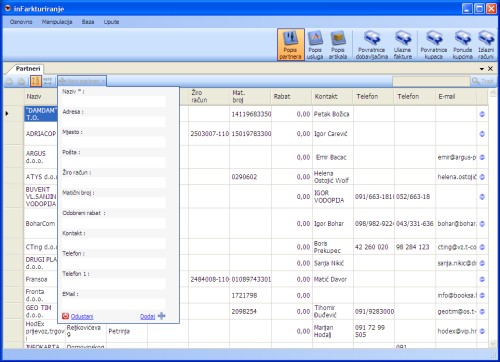Viewport: 500px width, 362px height.
Task: Open the Upute menu
Action: click(x=111, y=22)
